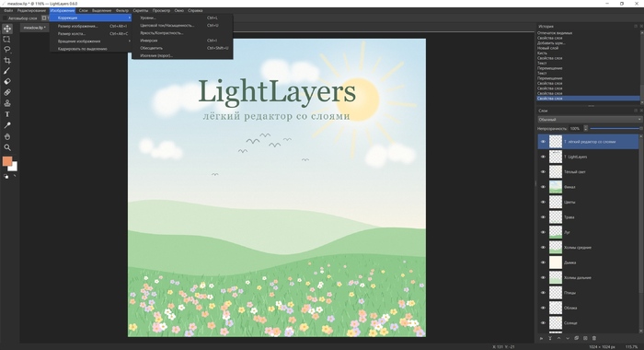Image resolution: width=644 pixels, height=350 pixels.
Task: Close the Layers (Слои) panel
Action: point(641,111)
